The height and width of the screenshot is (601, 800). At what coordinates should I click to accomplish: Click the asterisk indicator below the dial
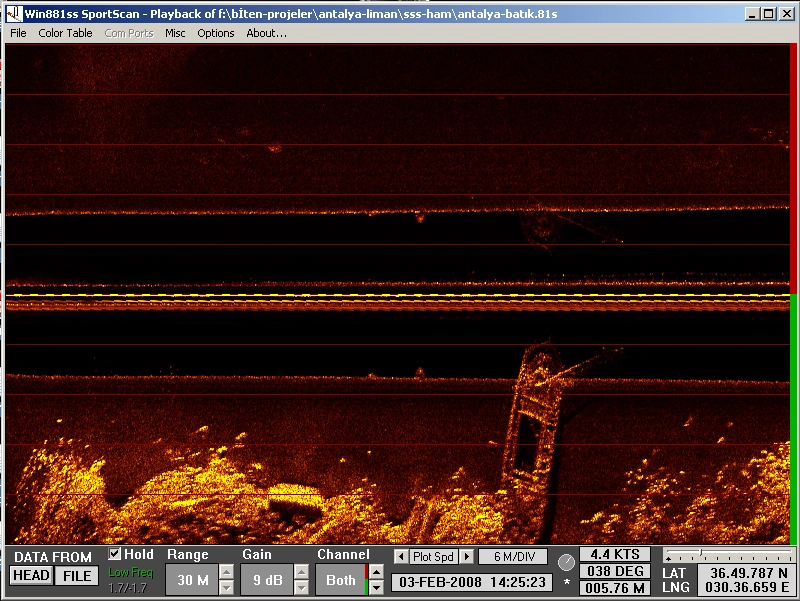point(566,583)
